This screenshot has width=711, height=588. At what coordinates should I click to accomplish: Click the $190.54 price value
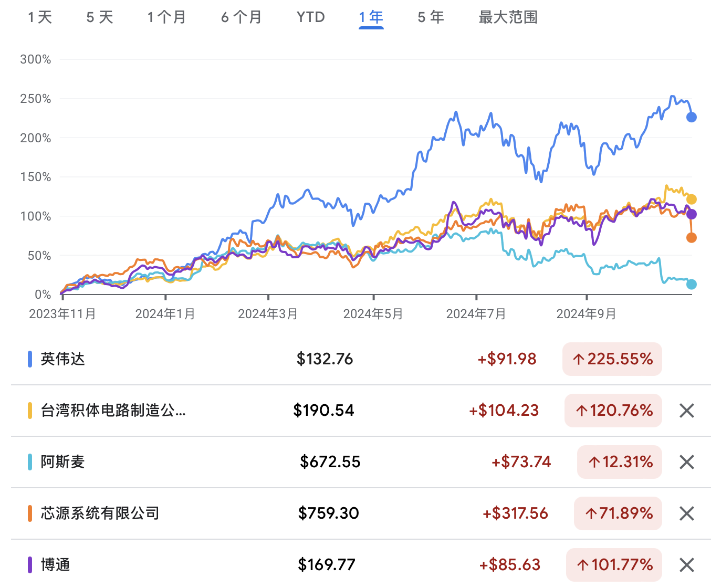tap(324, 411)
